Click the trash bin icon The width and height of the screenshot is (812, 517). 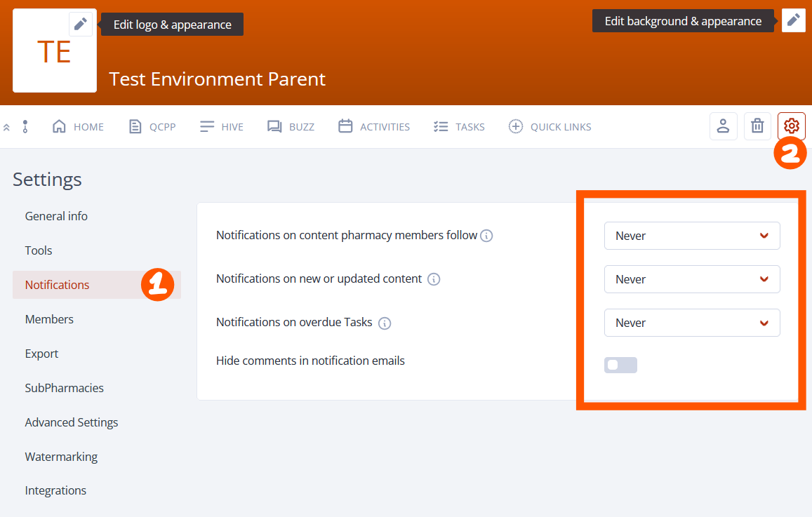point(757,126)
